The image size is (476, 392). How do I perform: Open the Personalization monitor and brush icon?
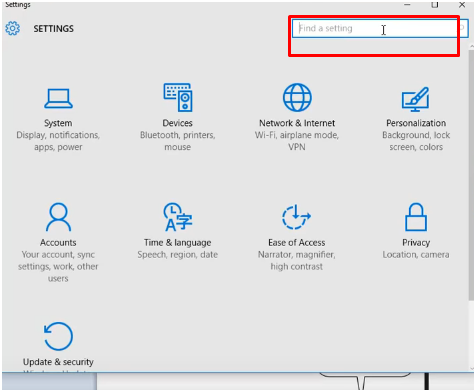(x=416, y=99)
